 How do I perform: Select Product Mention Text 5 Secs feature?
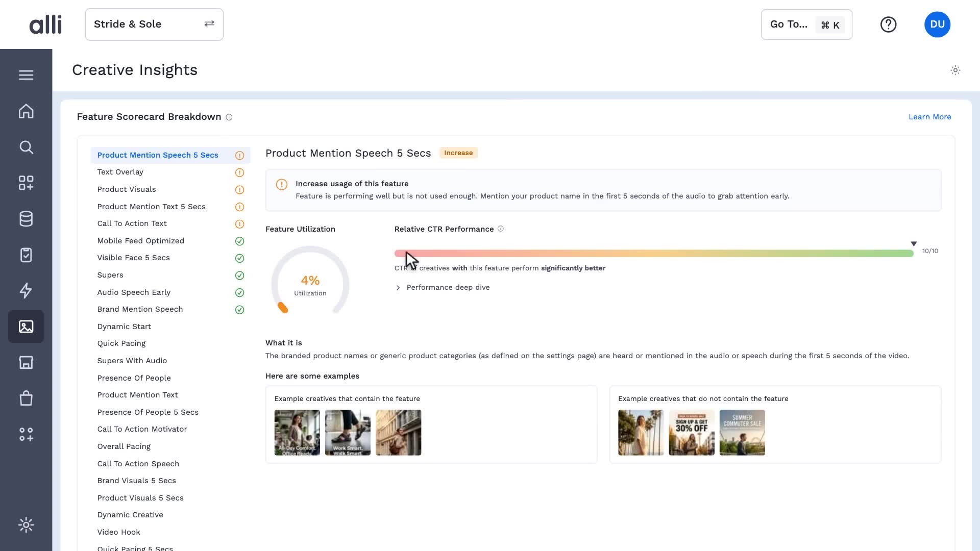(x=152, y=207)
